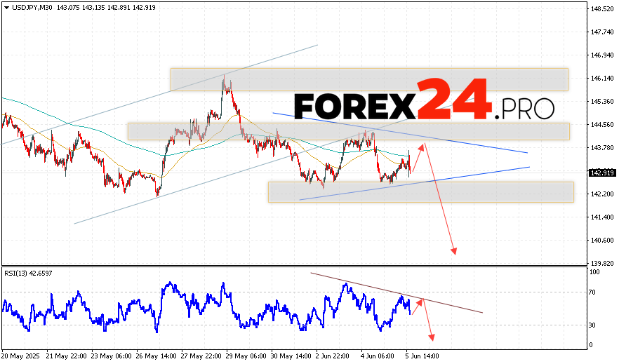This screenshot has width=619, height=364.
Task: Select the 20 May 2025 date label
Action: 20,356
